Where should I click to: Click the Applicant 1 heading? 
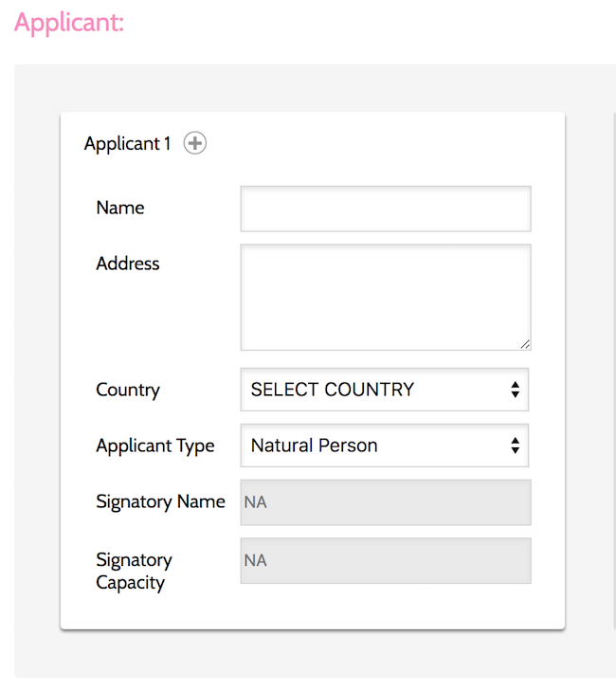click(x=127, y=144)
